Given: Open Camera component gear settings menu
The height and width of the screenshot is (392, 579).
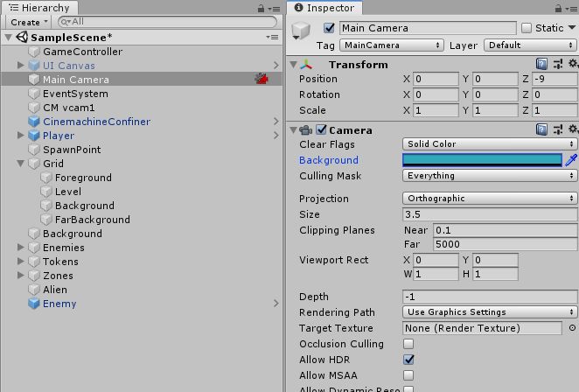Looking at the screenshot, I should [572, 129].
